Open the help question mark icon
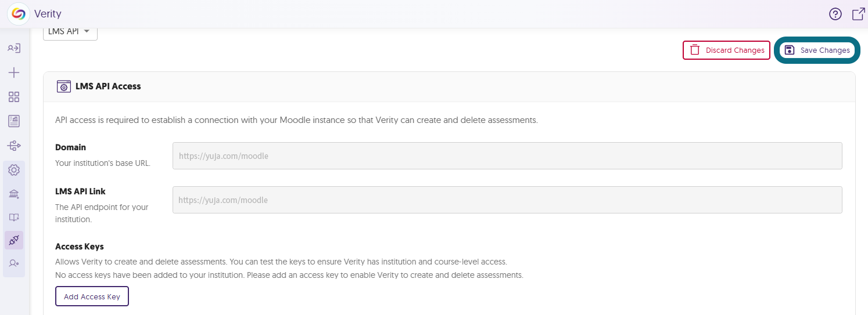This screenshot has height=315, width=868. [x=835, y=14]
